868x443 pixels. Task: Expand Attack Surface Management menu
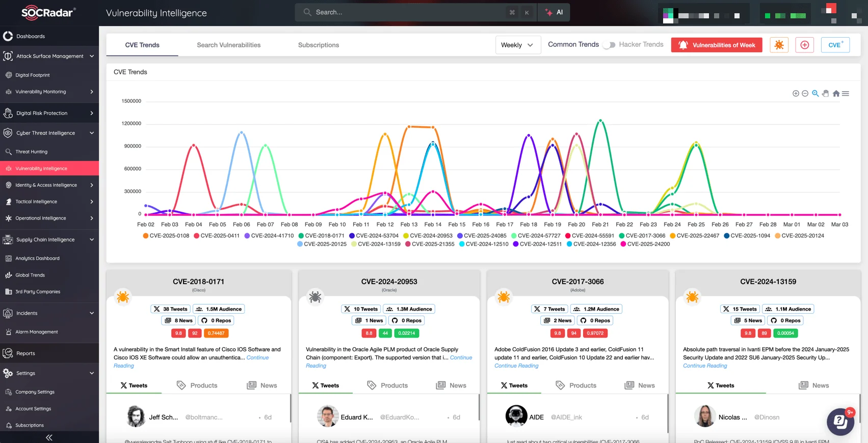[x=49, y=56]
